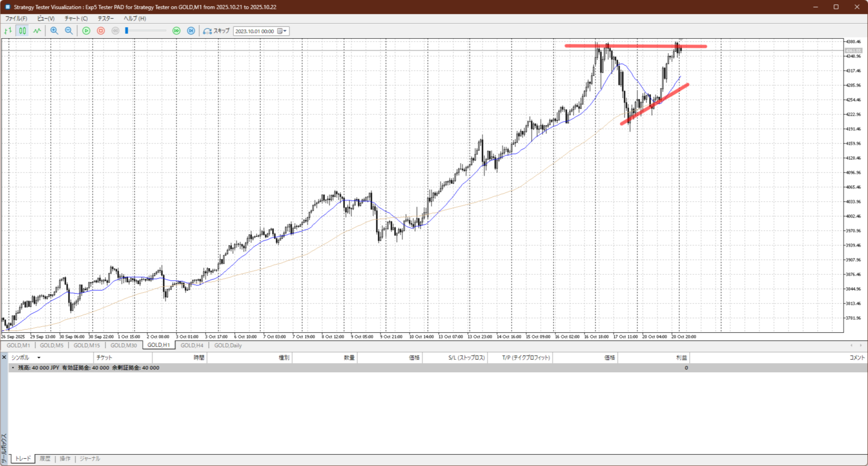This screenshot has width=868, height=466.
Task: Zoom in on the chart
Action: point(54,31)
